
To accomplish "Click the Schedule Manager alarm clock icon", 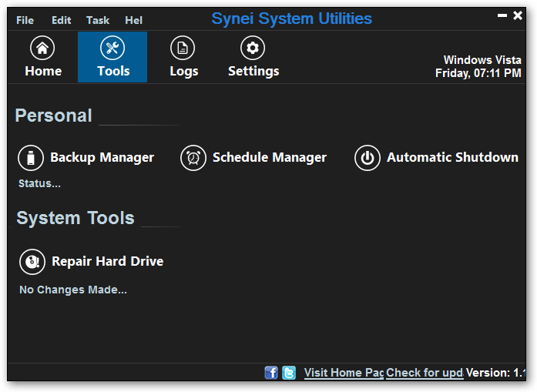I will pyautogui.click(x=193, y=158).
